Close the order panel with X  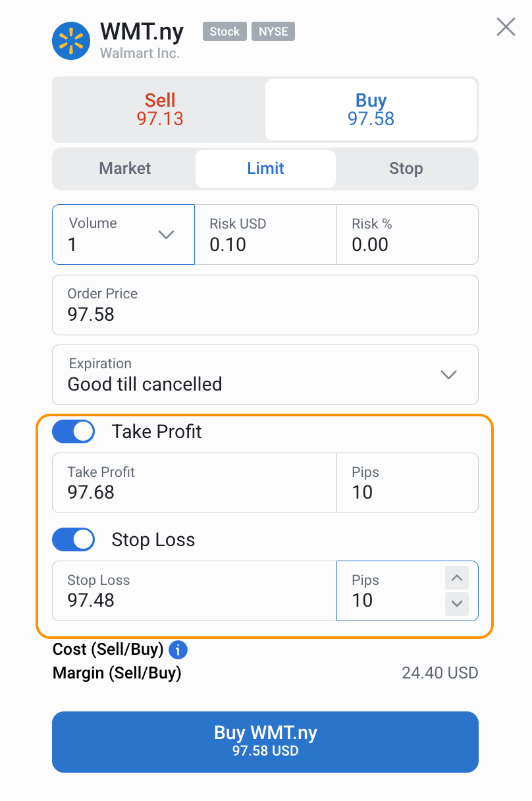[506, 27]
